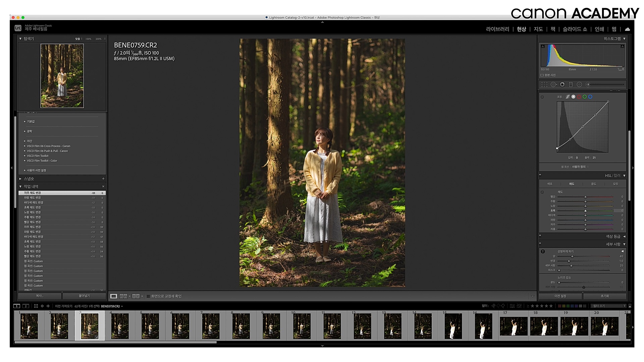
Task: Switch to the 모두 HSL tab
Action: [x=615, y=184]
